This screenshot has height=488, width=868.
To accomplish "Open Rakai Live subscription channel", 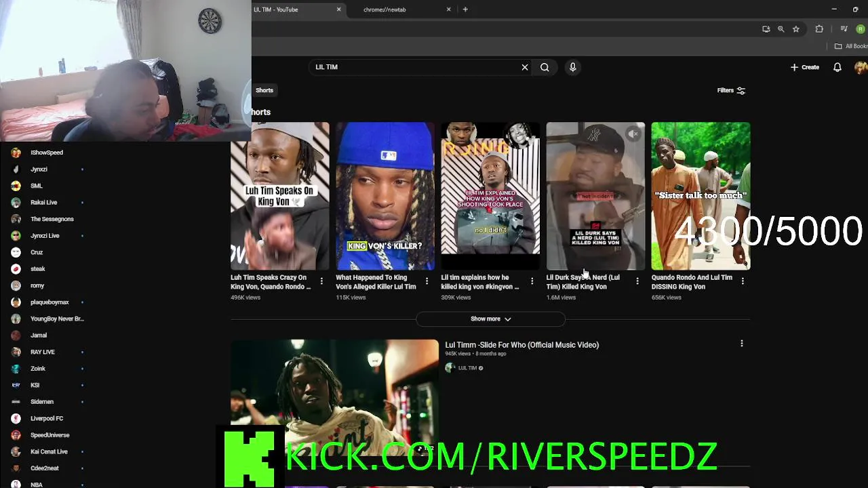I will [x=44, y=203].
